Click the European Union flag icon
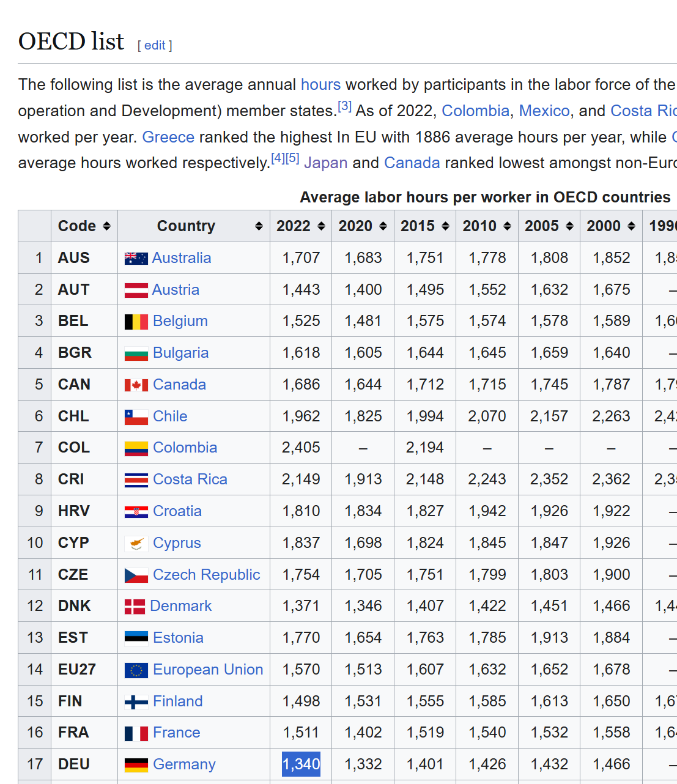The image size is (677, 784). tap(136, 670)
